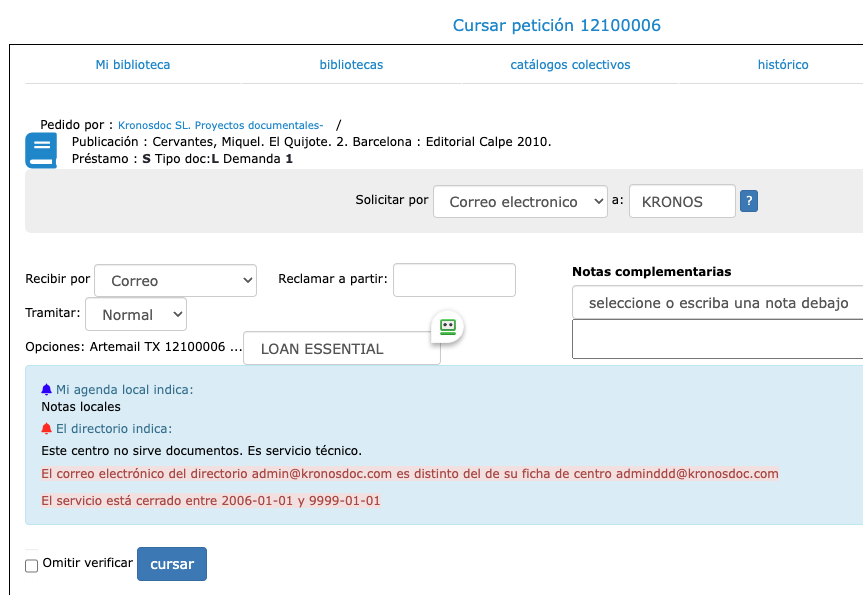Click the blue question mark help icon
This screenshot has height=595, width=863.
749,201
